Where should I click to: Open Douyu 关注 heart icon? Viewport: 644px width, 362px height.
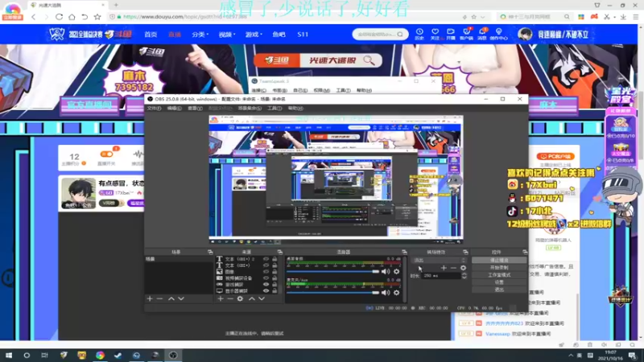point(436,34)
